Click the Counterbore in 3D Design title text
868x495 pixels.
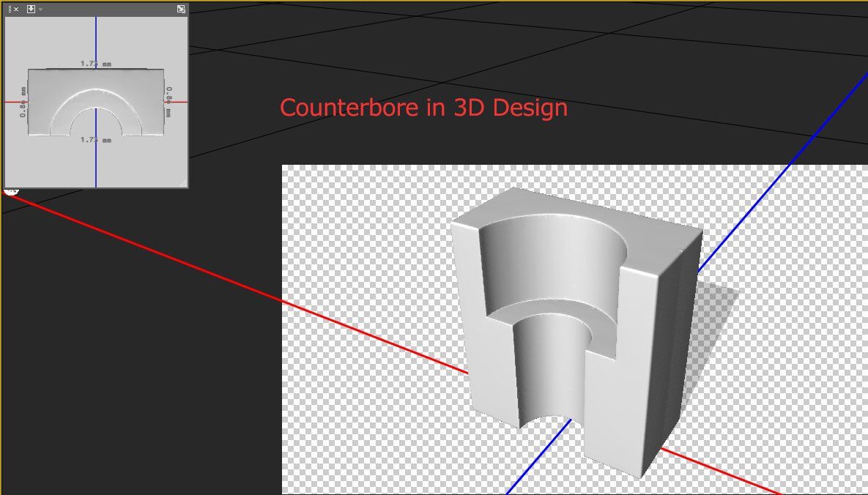423,107
